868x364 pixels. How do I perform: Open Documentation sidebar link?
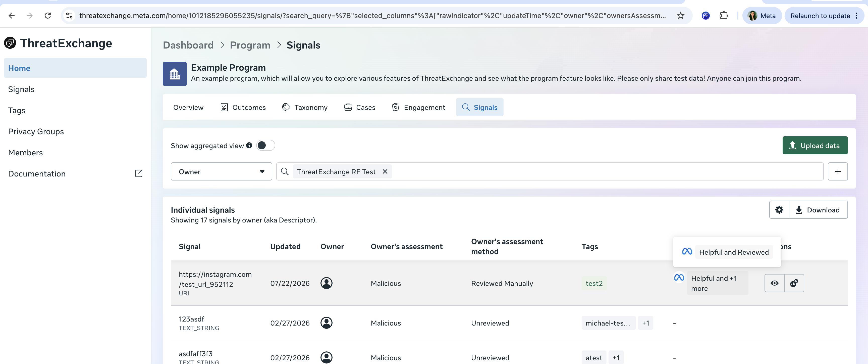pos(37,173)
